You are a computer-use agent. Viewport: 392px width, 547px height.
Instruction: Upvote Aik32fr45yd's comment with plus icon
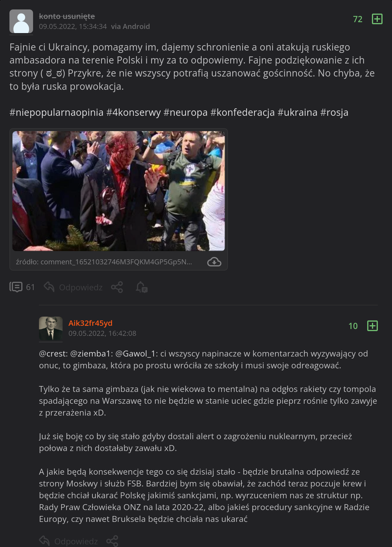pos(372,326)
